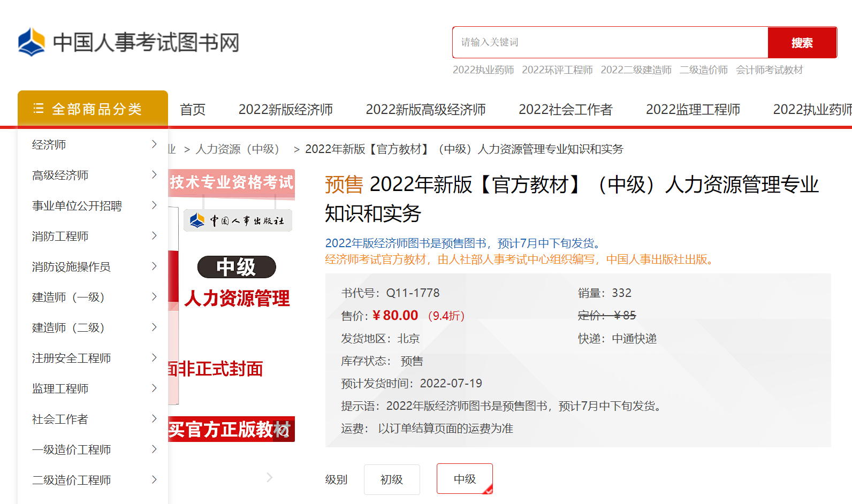
Task: Select the 建造师（二级） category text
Action: (69, 327)
